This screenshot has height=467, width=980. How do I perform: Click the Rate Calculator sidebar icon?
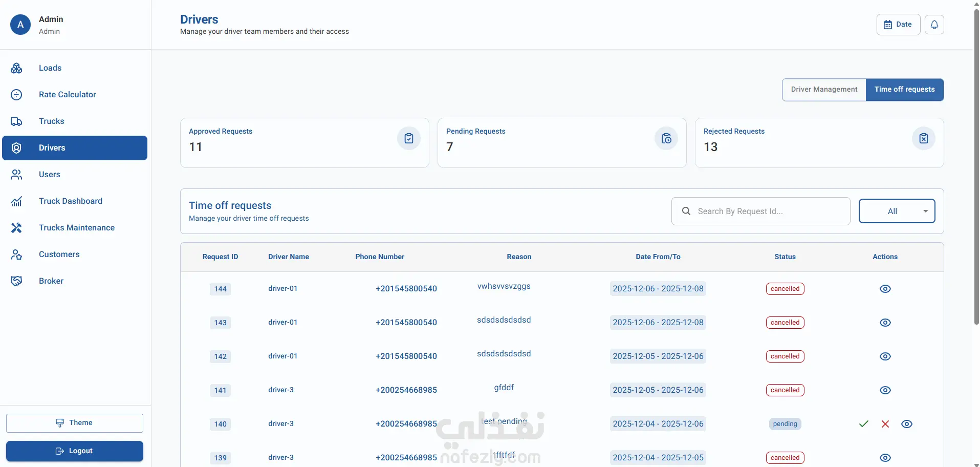point(16,95)
